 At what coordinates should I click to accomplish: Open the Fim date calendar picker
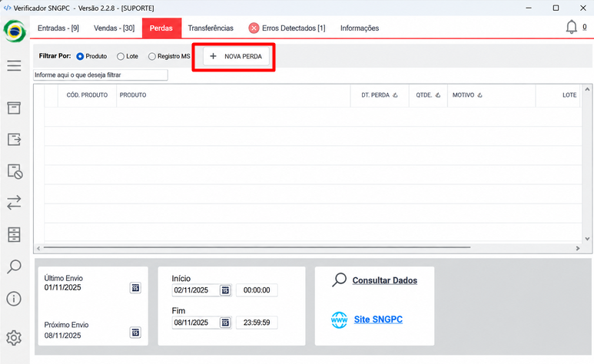point(225,323)
